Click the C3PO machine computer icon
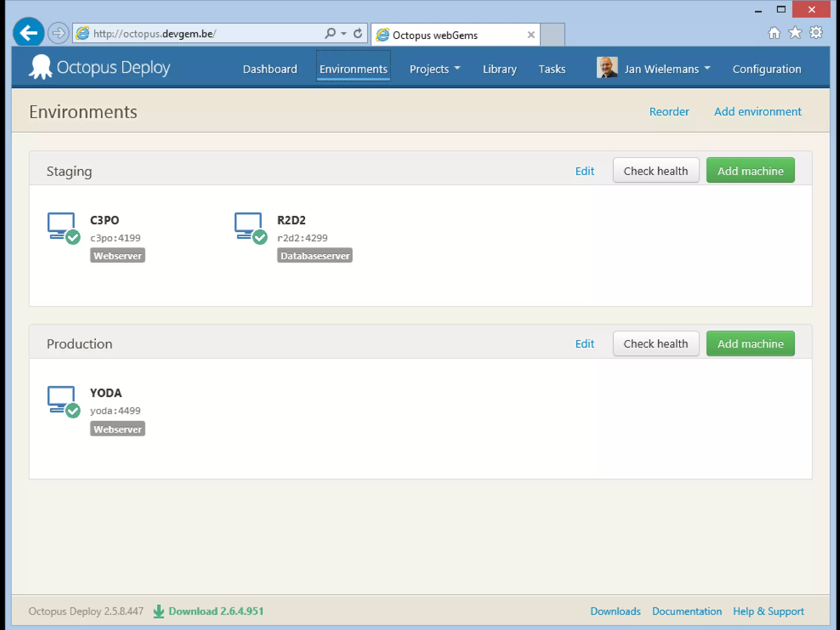Viewport: 840px width, 630px height. coord(64,228)
